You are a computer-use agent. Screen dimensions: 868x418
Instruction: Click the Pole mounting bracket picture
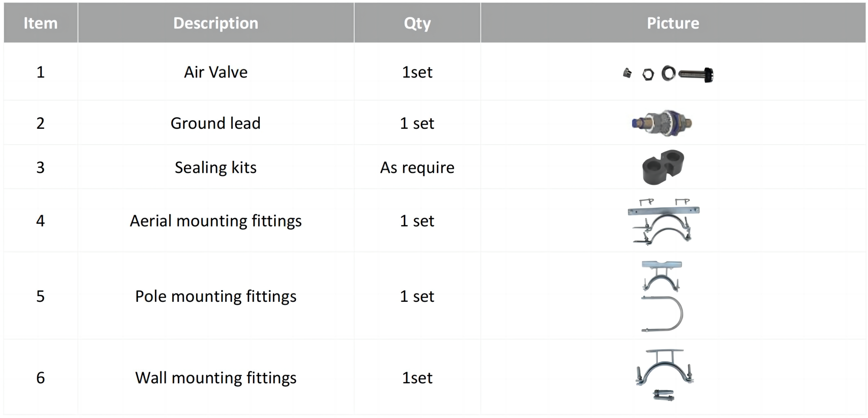coord(662,275)
